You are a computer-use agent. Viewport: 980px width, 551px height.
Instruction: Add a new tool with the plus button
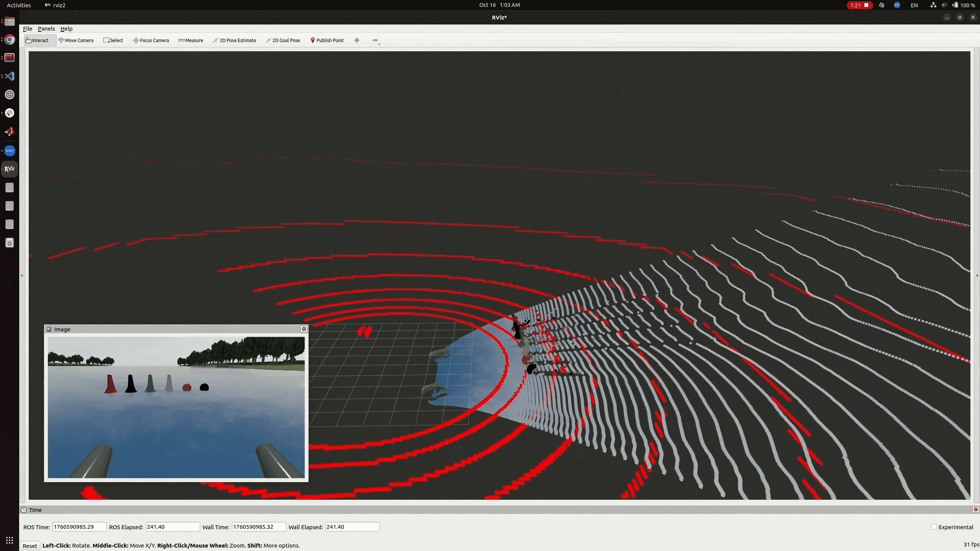point(356,40)
